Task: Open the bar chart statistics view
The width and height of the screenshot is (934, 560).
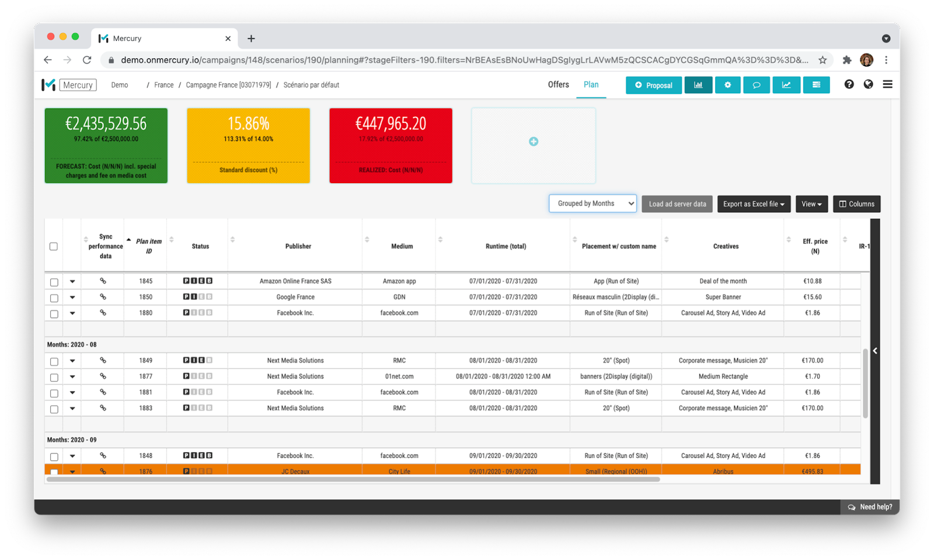Action: [x=698, y=85]
